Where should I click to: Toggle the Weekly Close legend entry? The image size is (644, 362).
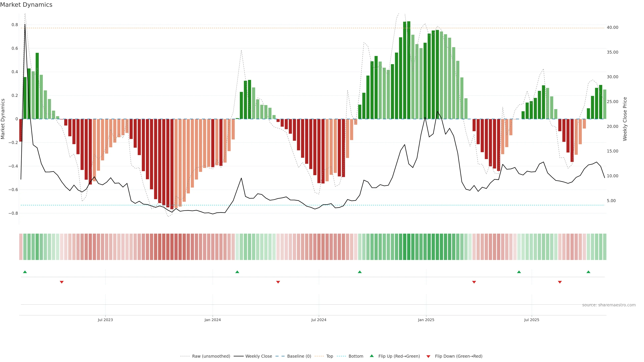[x=258, y=356]
